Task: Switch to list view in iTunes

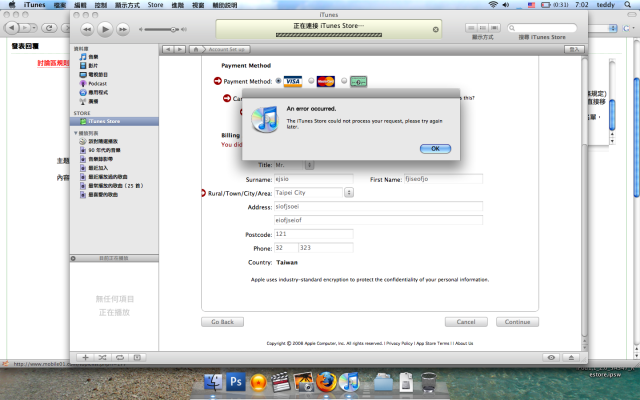Action: pos(471,28)
